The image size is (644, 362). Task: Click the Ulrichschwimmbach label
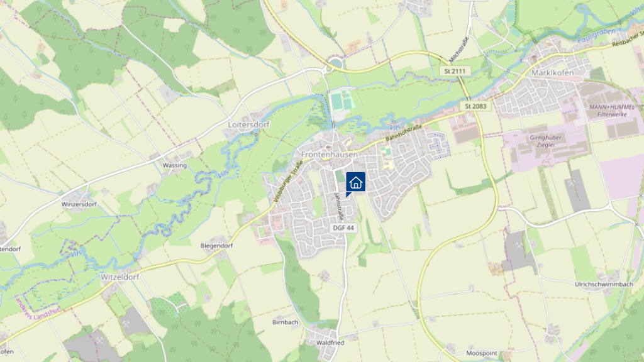point(604,284)
